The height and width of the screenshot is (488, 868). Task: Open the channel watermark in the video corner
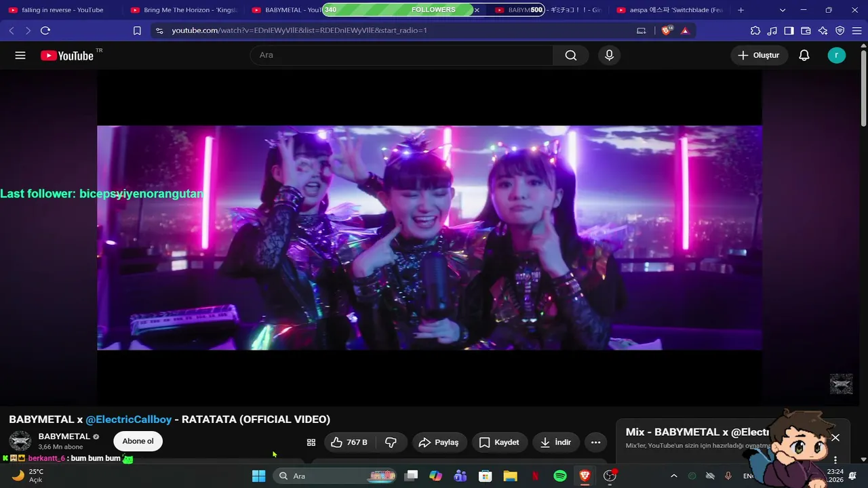[x=842, y=384]
